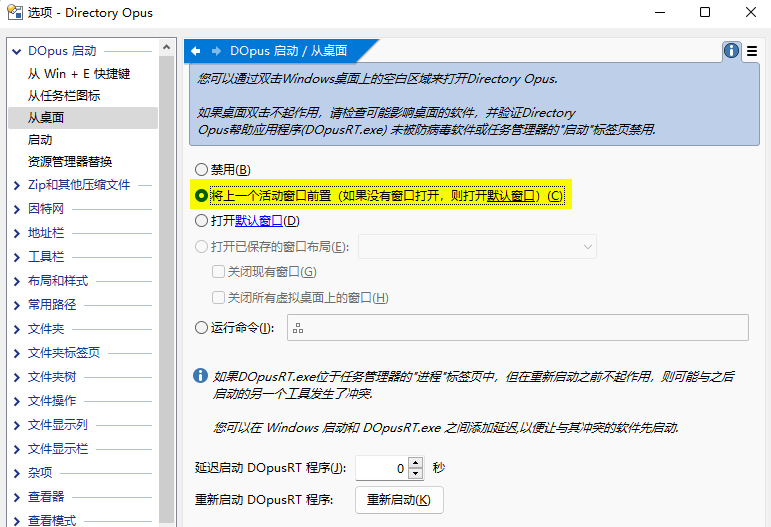Expand the 查看器 section
The width and height of the screenshot is (771, 527).
coord(17,497)
